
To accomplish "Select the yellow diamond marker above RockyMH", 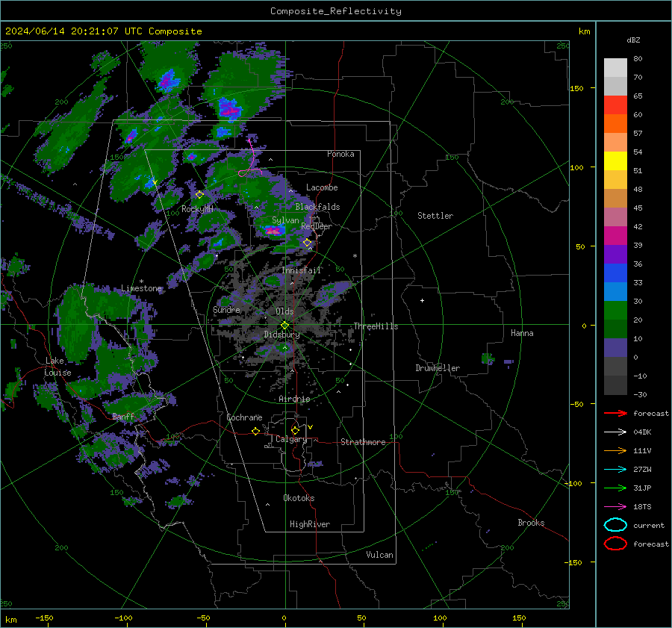I will [199, 195].
